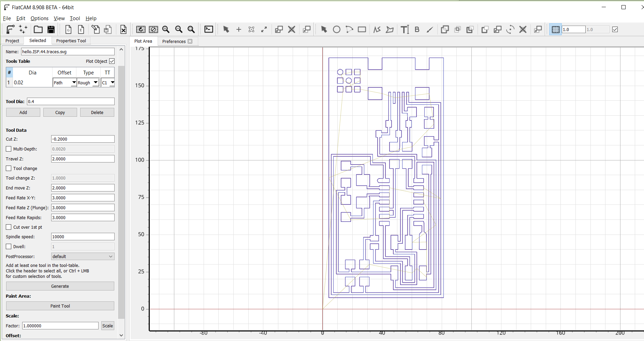Viewport: 644px width, 341px height.
Task: Open the PostProcessor default dropdown
Action: pyautogui.click(x=83, y=256)
